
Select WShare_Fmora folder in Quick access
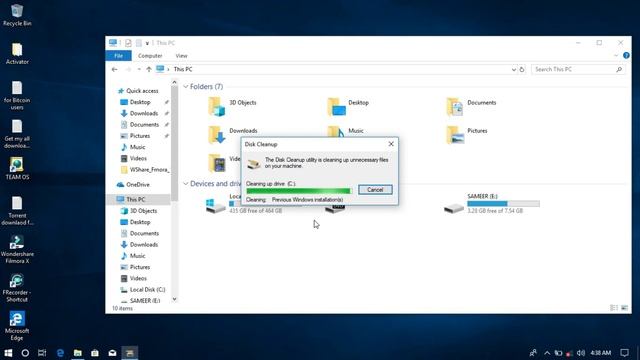(145, 169)
